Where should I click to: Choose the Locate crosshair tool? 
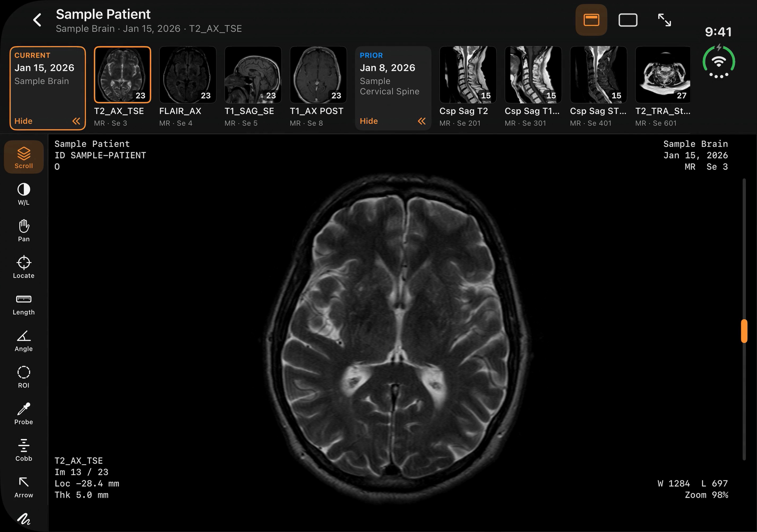pos(24,267)
